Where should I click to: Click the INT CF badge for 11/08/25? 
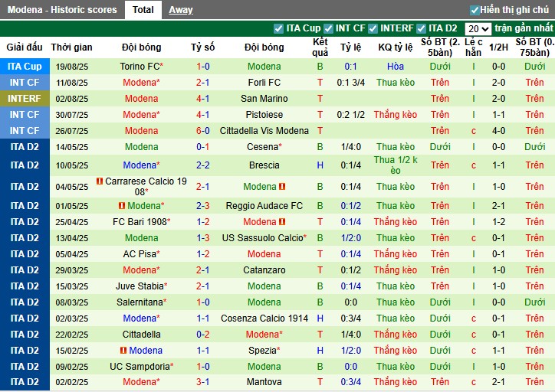[25, 83]
